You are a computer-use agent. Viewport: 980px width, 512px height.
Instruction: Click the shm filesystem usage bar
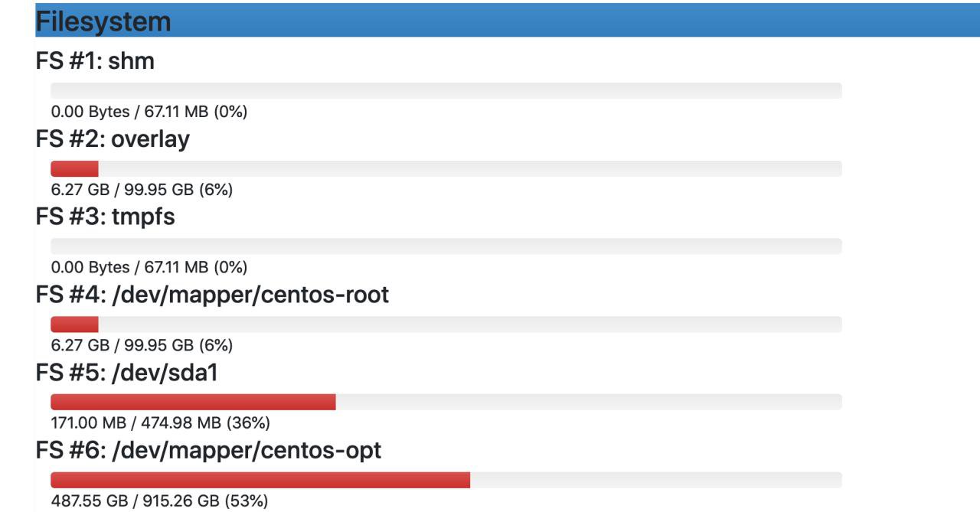(446, 91)
